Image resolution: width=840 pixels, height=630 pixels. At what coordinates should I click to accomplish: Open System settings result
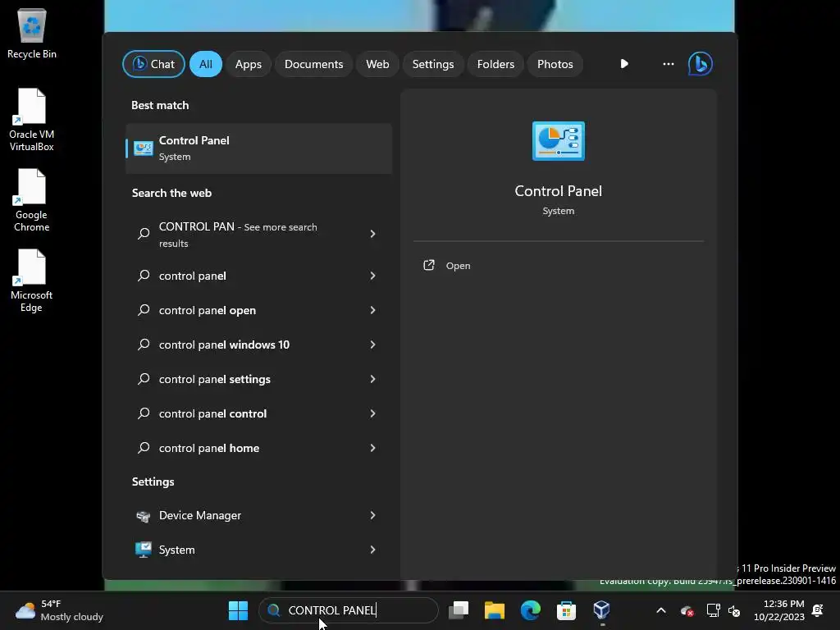[x=258, y=550]
